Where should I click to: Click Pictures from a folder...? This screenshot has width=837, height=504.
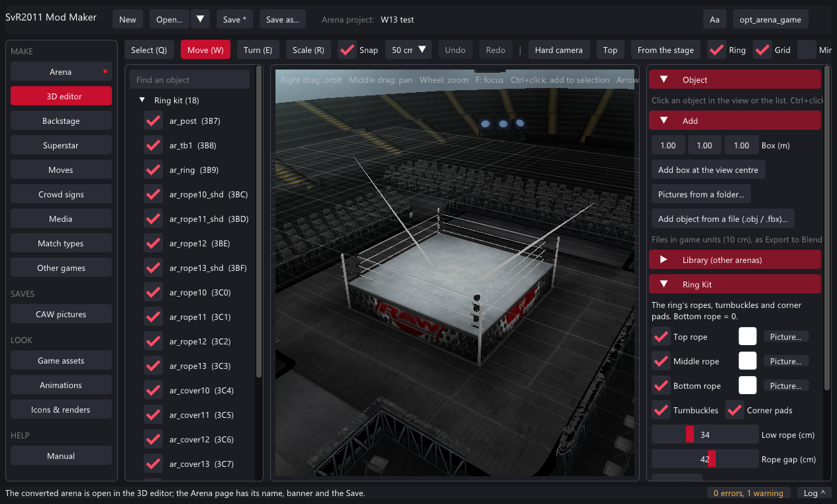(701, 194)
